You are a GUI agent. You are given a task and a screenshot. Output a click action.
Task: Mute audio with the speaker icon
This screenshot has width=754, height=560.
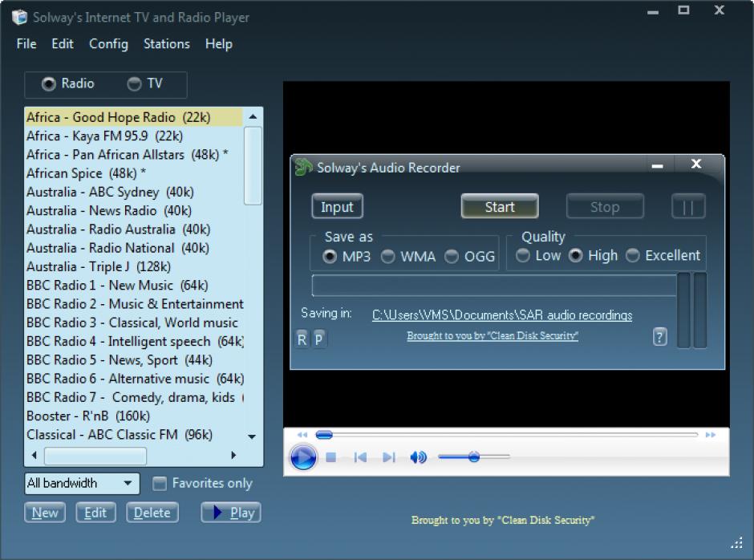coord(418,457)
